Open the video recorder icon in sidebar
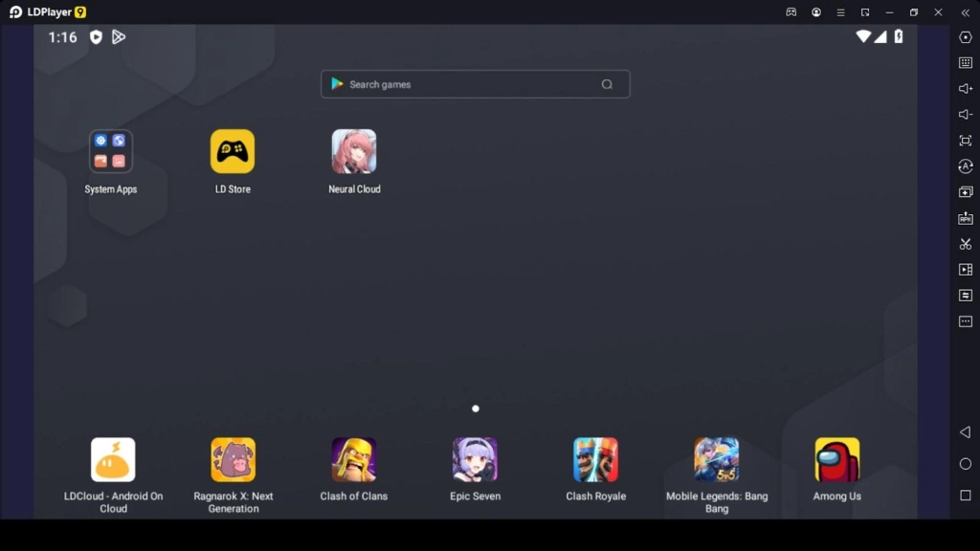The image size is (980, 551). click(966, 270)
